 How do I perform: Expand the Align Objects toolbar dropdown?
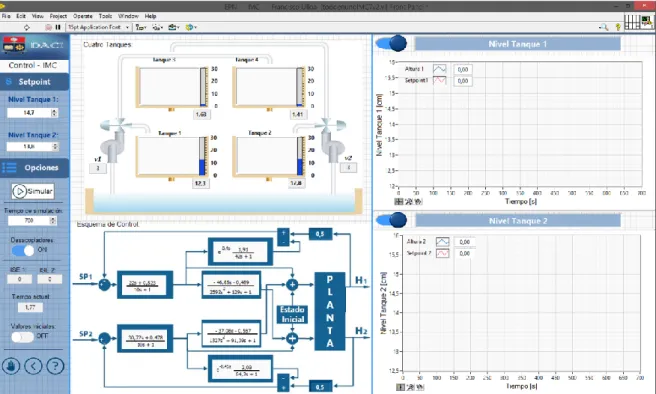click(141, 27)
